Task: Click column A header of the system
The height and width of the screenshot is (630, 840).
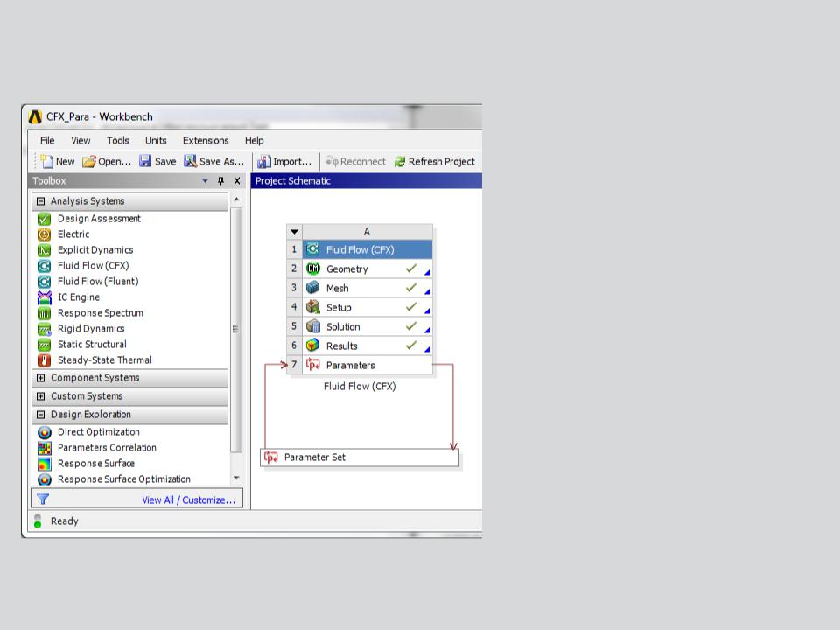Action: (367, 231)
